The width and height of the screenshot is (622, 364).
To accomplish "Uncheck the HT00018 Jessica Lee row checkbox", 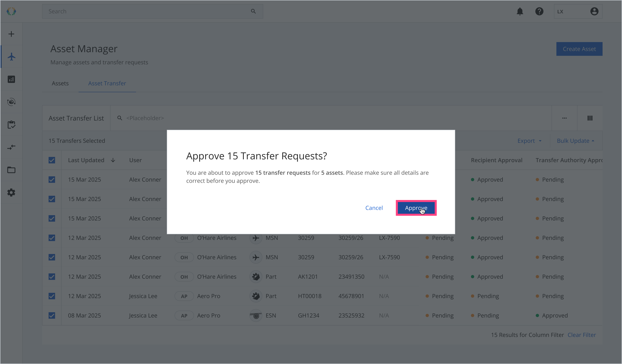I will pos(52,296).
